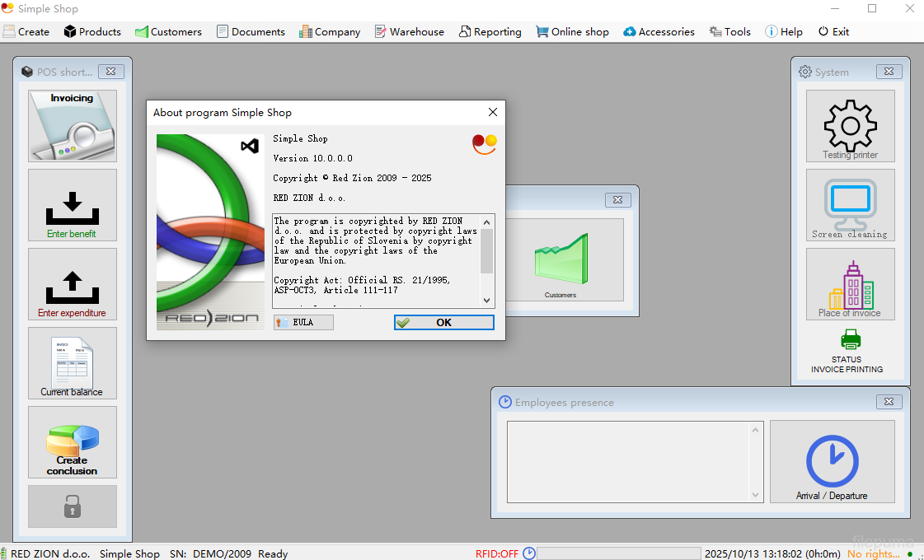The width and height of the screenshot is (924, 560).
Task: Click the Arrival / Departure clock button
Action: pos(832,461)
